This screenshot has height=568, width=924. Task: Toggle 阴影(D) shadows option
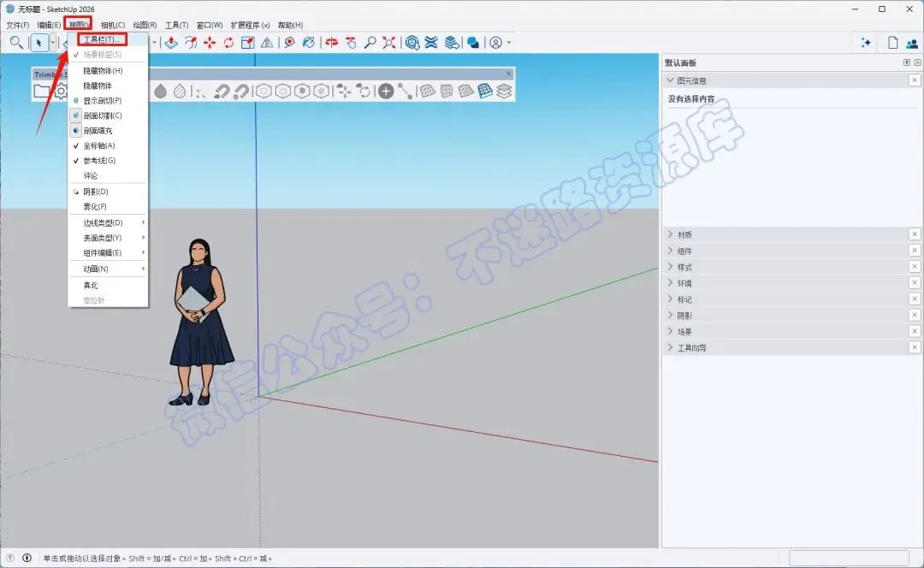(108, 192)
